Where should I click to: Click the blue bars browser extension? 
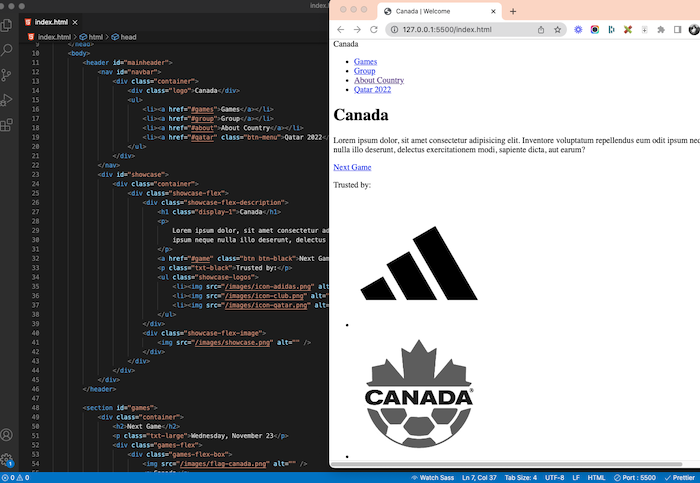tap(611, 29)
